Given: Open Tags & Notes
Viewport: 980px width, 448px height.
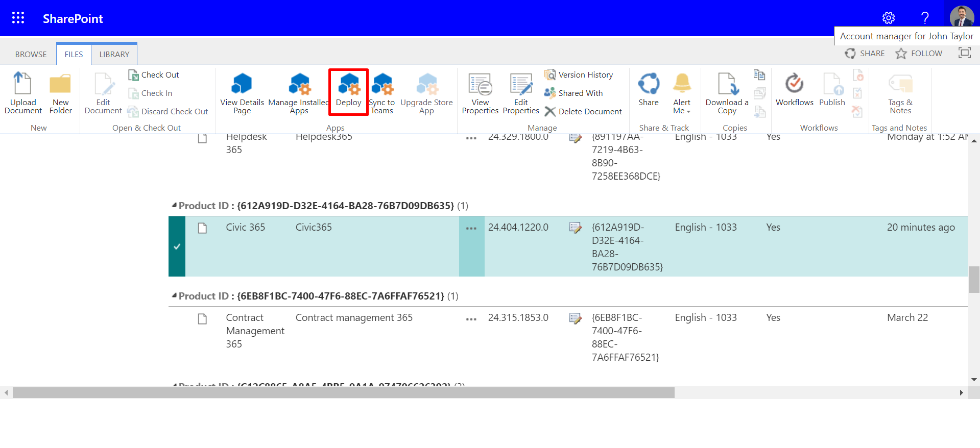Looking at the screenshot, I should coord(900,93).
